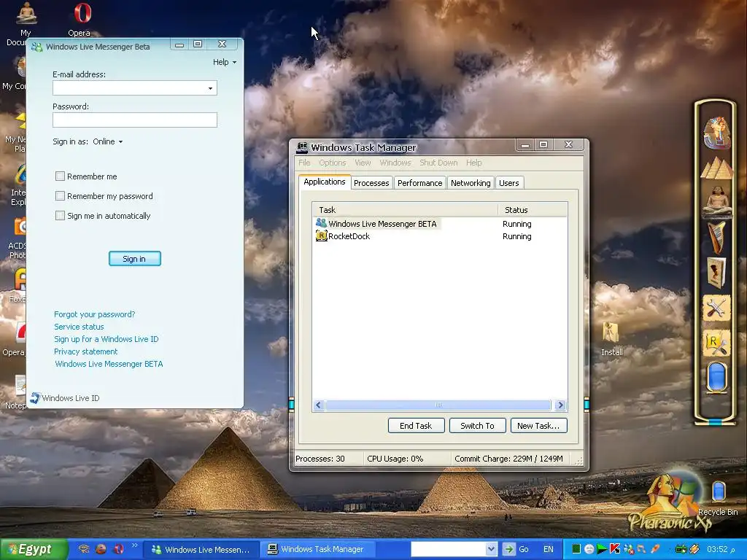Open the Networking tab
The height and width of the screenshot is (560, 747).
pos(471,183)
